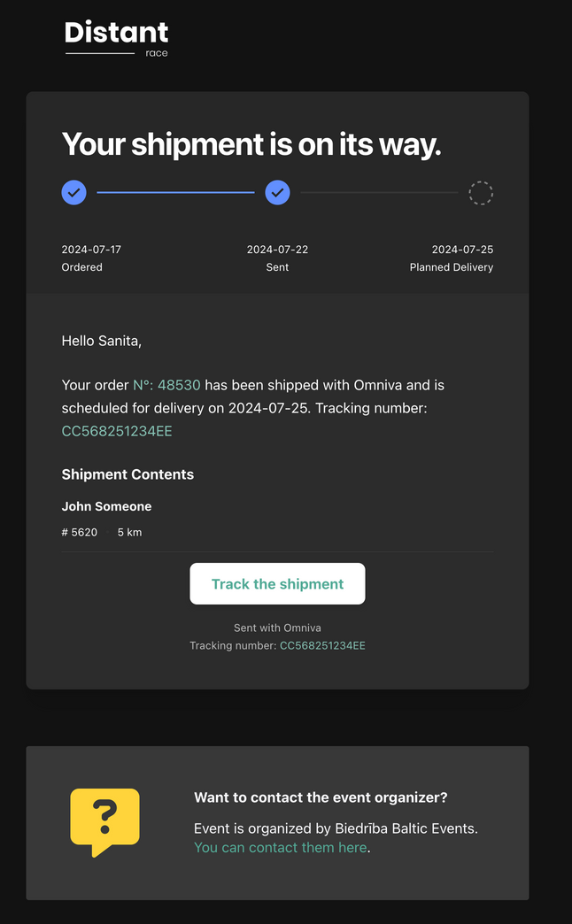Select participant bib number 5620
Viewport: 572px width, 924px height.
coord(79,532)
